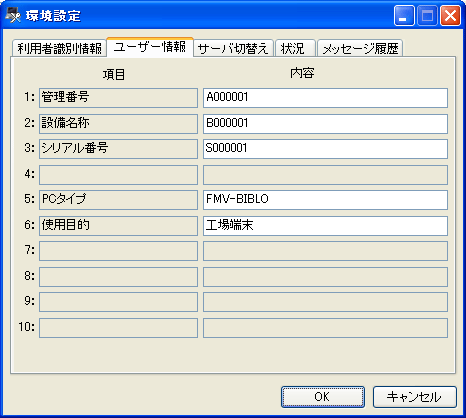The image size is (466, 418).
Task: Click the PCタイプ item box
Action: [118, 200]
